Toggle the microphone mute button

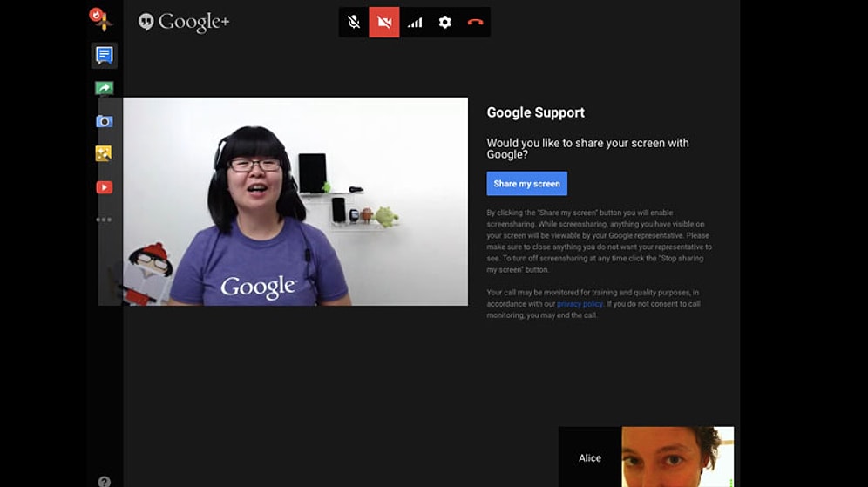click(354, 23)
